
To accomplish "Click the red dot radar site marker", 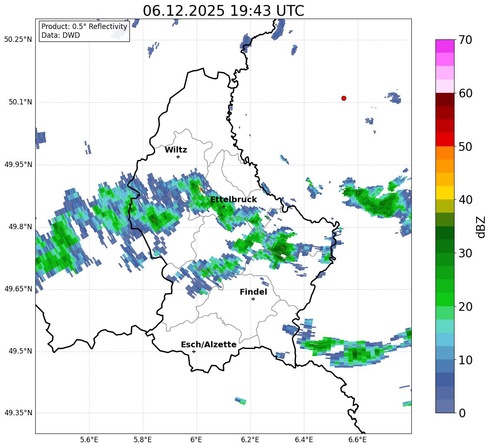I will point(344,98).
